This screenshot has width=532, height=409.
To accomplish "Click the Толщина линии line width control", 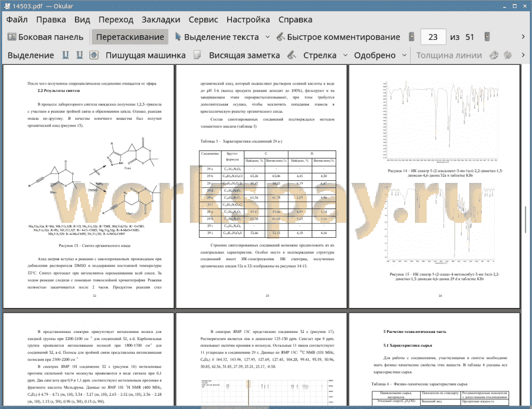I will click(x=448, y=55).
